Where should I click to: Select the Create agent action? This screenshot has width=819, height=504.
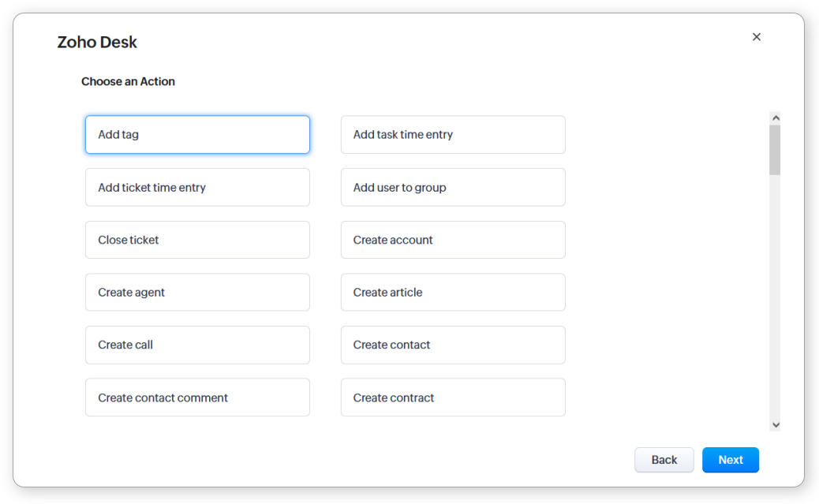[197, 293]
